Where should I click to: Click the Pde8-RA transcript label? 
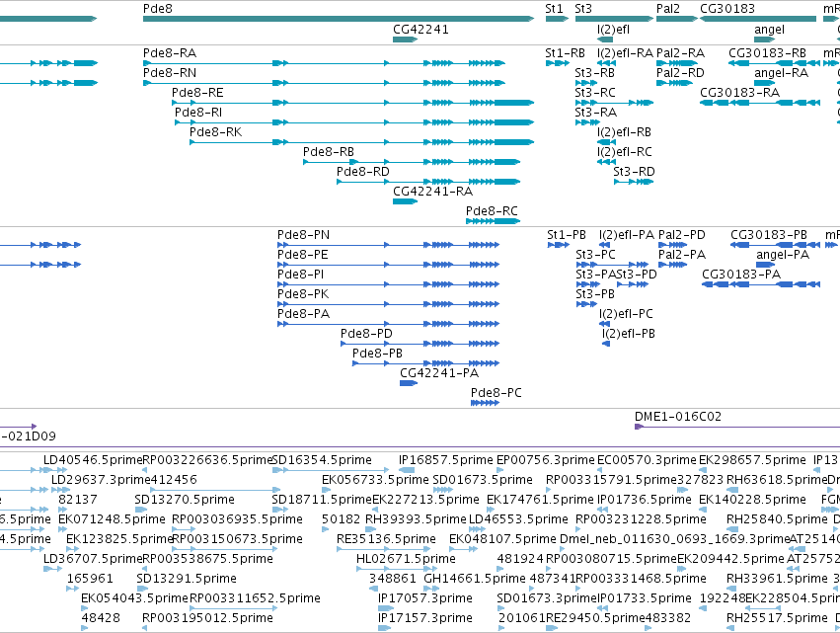tap(170, 53)
